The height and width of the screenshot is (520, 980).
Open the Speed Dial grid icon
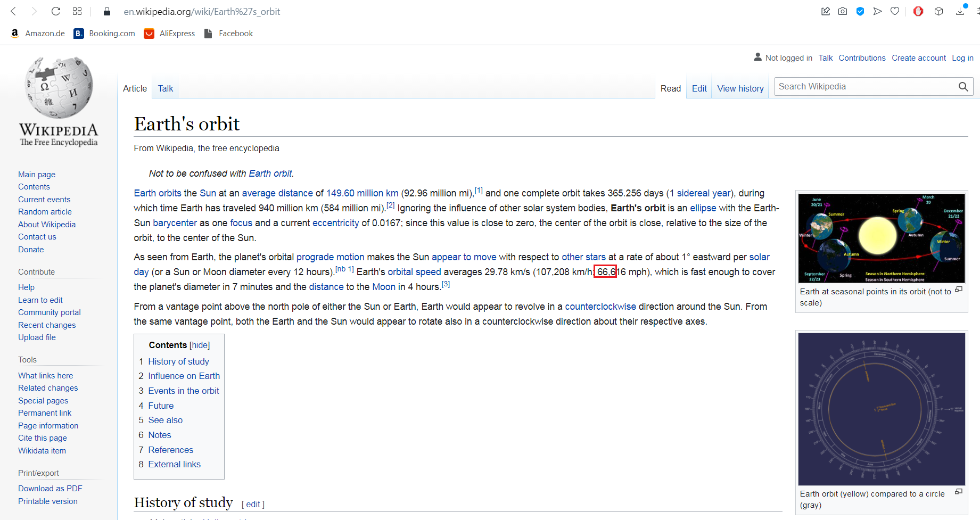pyautogui.click(x=77, y=11)
